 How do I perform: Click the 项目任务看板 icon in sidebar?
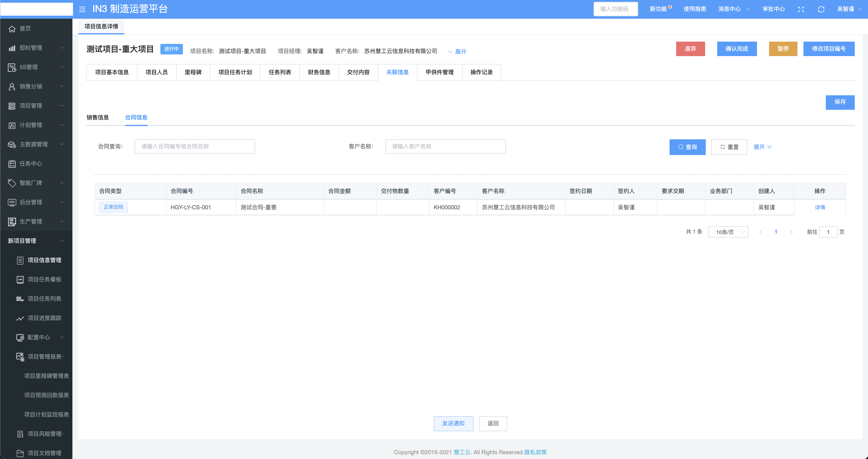[20, 279]
